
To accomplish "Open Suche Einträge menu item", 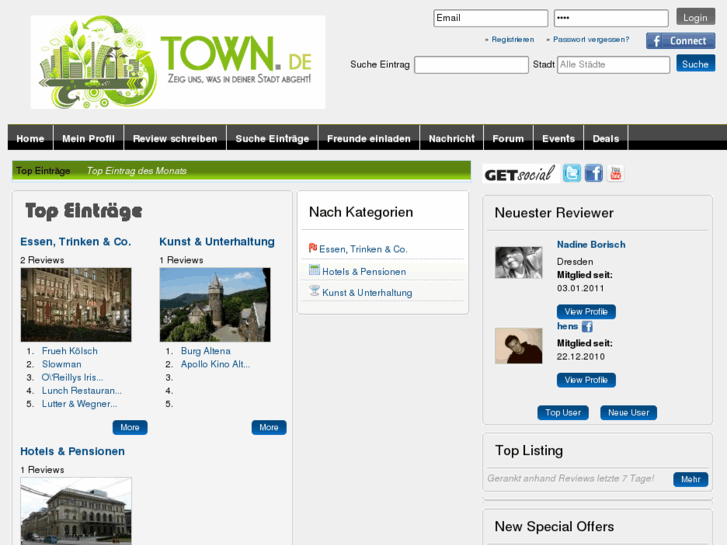I will tap(272, 138).
